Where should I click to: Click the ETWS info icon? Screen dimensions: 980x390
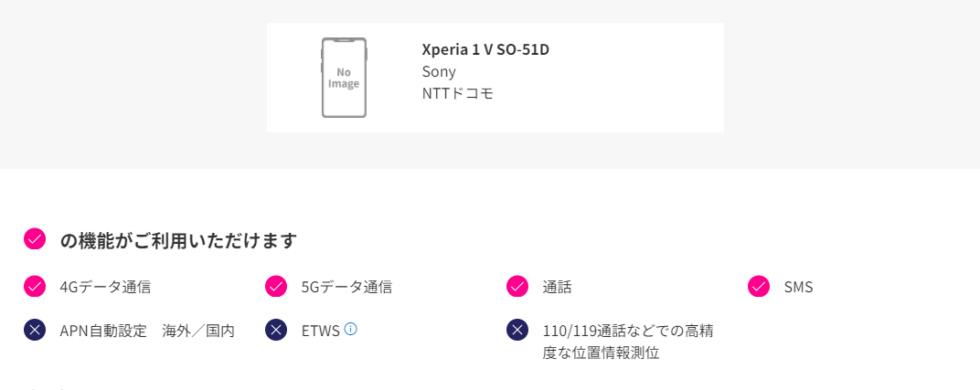(351, 328)
